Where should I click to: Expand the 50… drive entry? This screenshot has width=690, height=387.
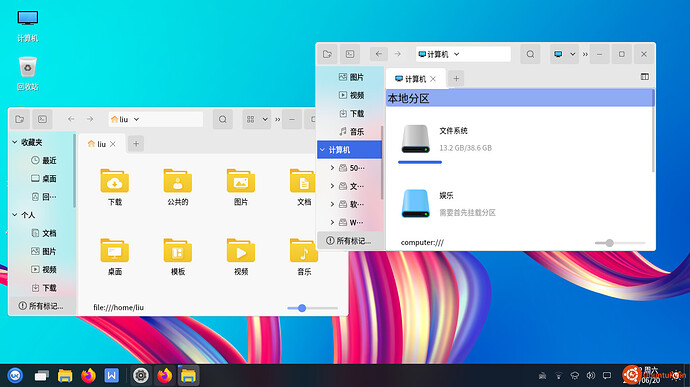332,168
